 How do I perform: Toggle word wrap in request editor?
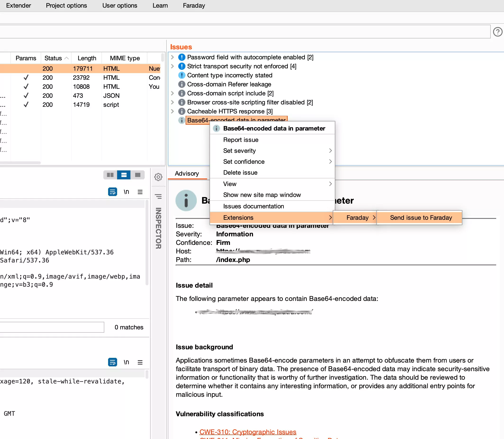point(112,192)
